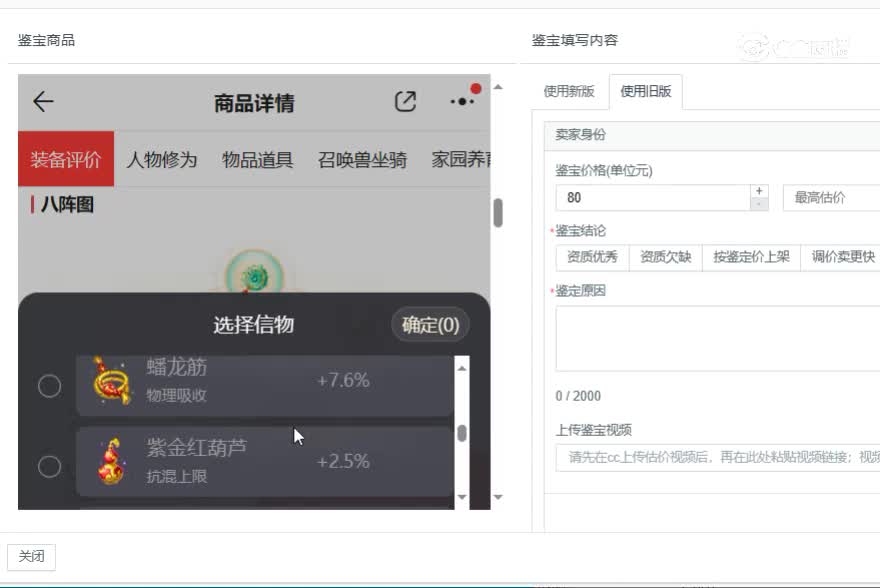Viewport: 880px width, 588px height.
Task: Click the 上传鉴宝视频 link input field
Action: click(718, 457)
